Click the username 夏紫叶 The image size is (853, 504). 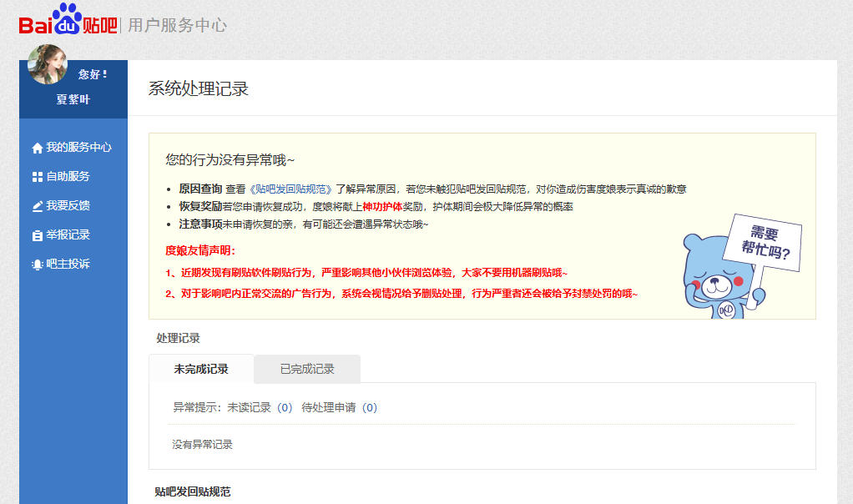coord(73,99)
